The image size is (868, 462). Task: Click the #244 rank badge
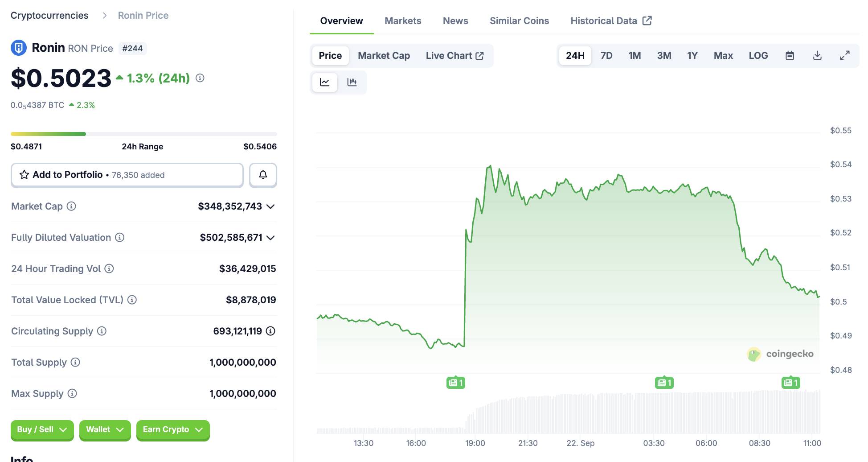133,48
